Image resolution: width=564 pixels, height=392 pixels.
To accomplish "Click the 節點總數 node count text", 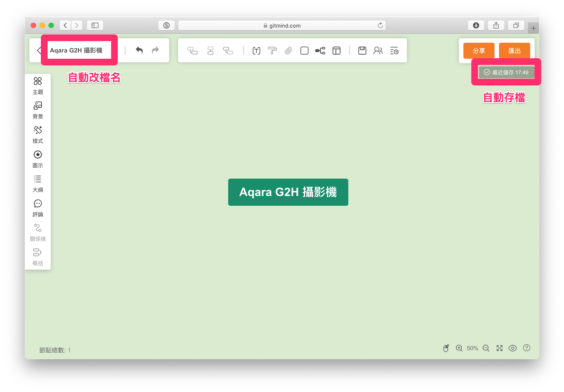I will [55, 350].
